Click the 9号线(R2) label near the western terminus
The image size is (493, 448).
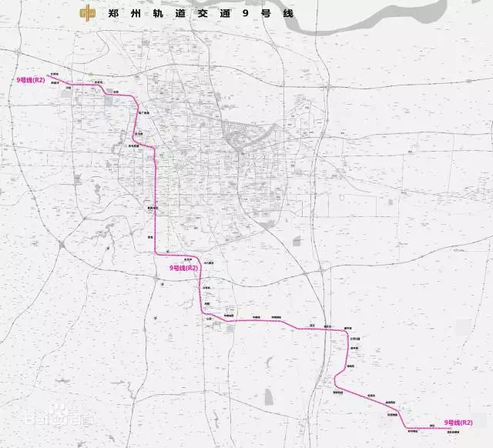31,80
